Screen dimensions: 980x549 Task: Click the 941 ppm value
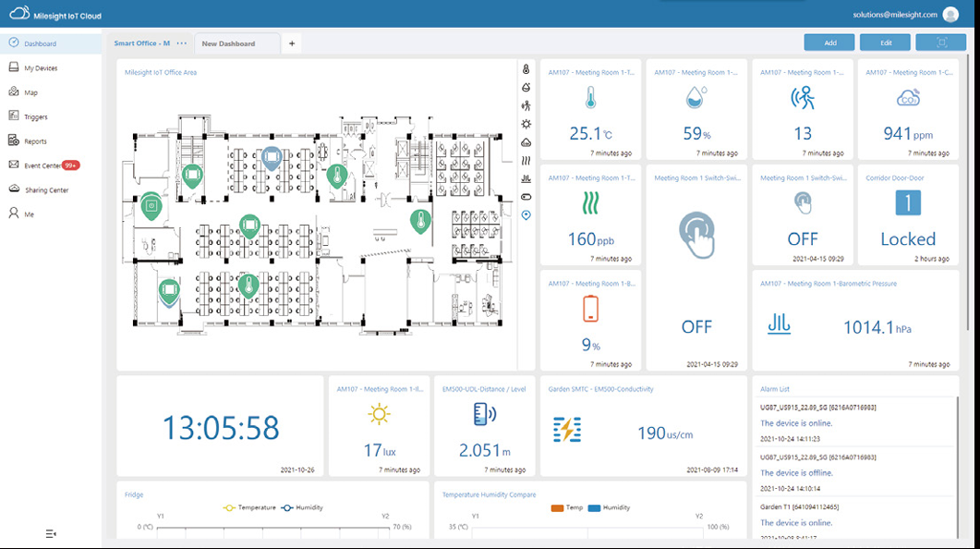908,134
